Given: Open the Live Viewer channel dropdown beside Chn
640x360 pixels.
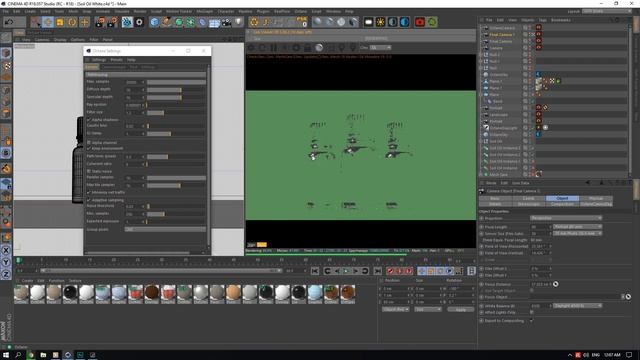Looking at the screenshot, I should (380, 48).
